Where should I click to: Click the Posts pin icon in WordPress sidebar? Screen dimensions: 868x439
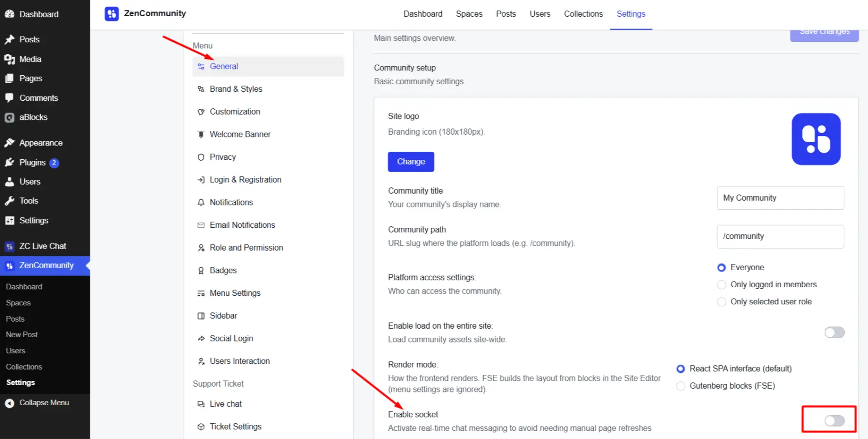(x=10, y=39)
